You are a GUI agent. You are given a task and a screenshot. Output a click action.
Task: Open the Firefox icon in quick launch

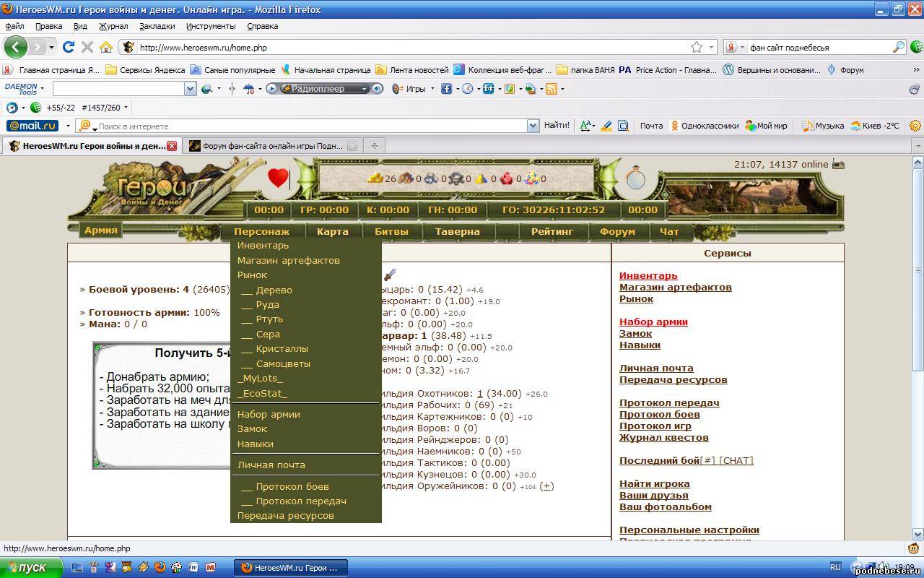[x=160, y=567]
